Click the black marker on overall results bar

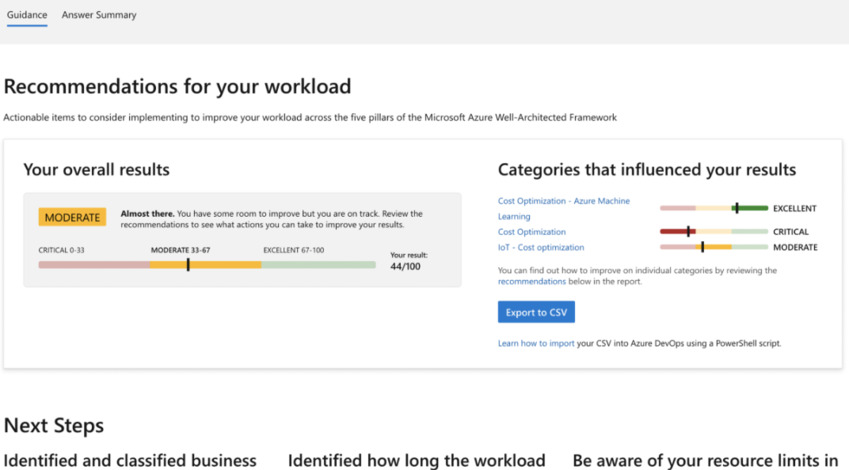tap(188, 264)
